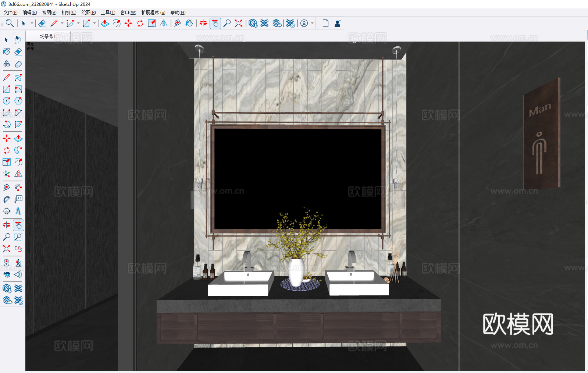The width and height of the screenshot is (588, 373).
Task: Select the Scale tool in top toolbar
Action: coord(152,23)
